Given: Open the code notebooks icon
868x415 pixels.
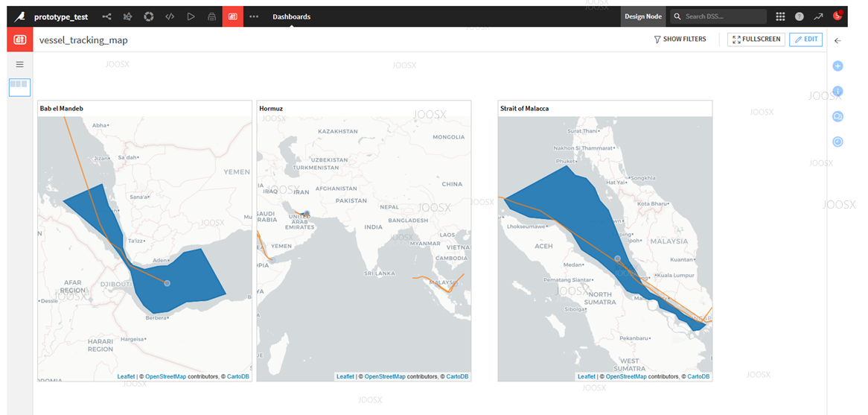Looking at the screenshot, I should point(170,16).
